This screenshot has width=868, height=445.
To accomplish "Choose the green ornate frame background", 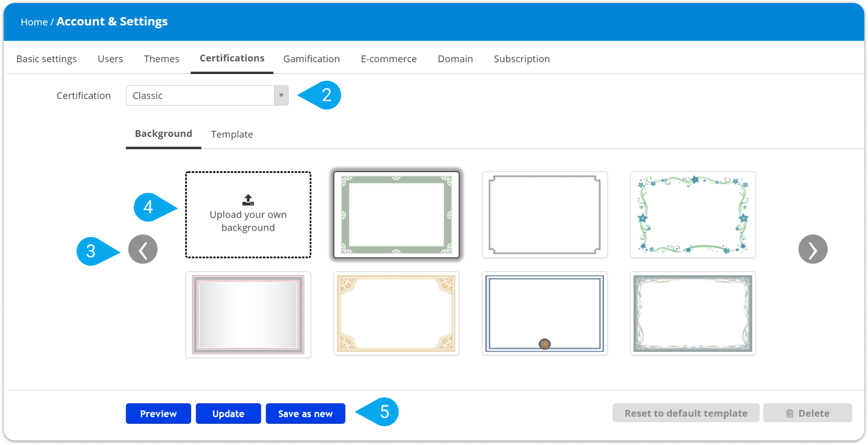I will point(397,215).
